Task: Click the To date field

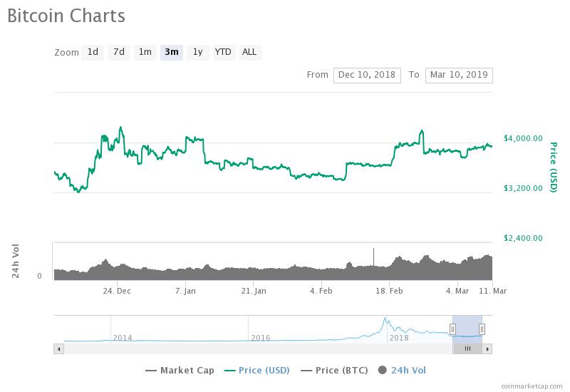Action: click(458, 75)
